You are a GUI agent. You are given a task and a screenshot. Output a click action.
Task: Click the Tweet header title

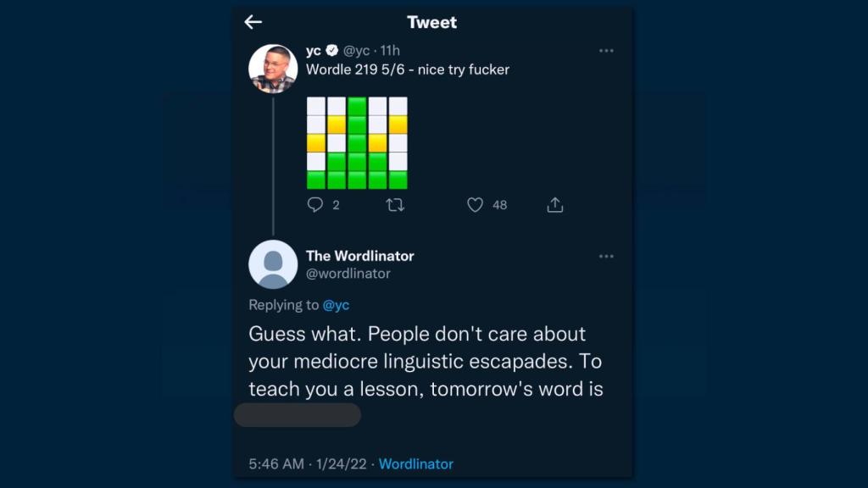pos(431,22)
